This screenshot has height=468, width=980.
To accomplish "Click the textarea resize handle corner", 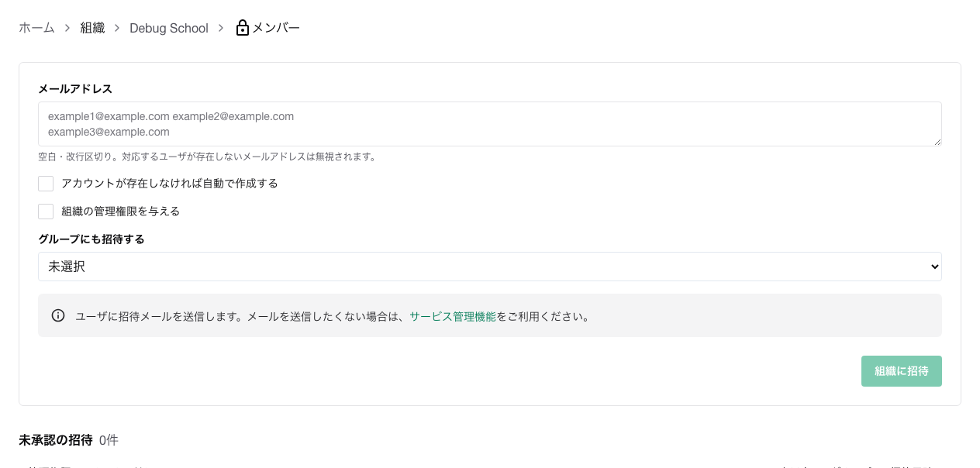I will (x=937, y=143).
